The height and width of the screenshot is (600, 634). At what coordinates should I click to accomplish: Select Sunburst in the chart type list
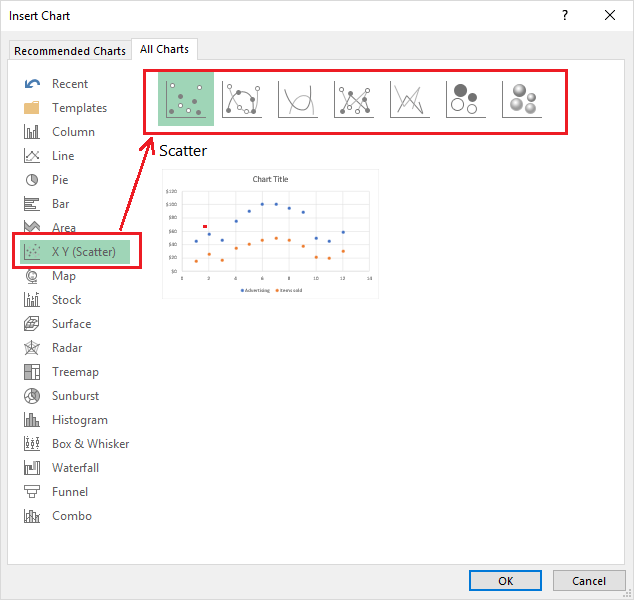[76, 396]
